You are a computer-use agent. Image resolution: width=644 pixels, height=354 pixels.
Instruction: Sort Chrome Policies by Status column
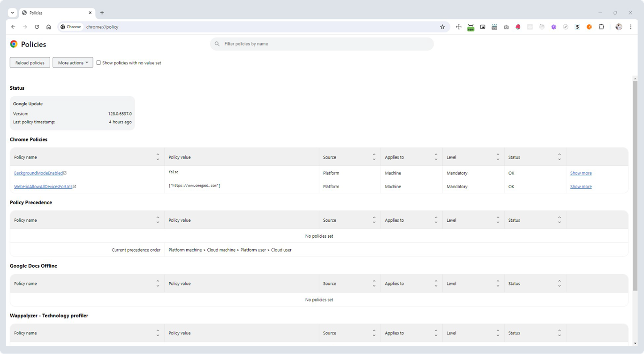point(559,157)
